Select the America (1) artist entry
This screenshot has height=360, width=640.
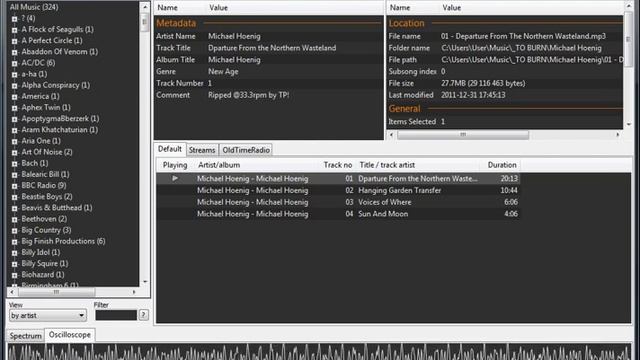click(x=40, y=96)
